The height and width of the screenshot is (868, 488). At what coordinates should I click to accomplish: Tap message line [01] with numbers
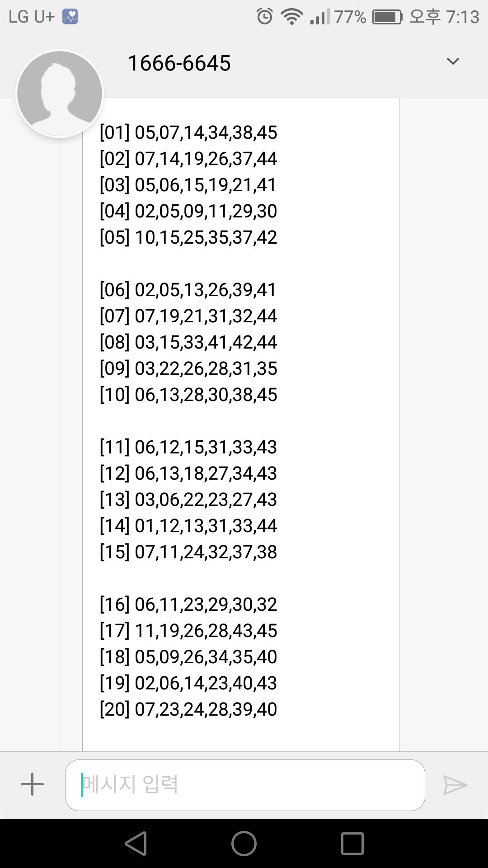[x=188, y=133]
